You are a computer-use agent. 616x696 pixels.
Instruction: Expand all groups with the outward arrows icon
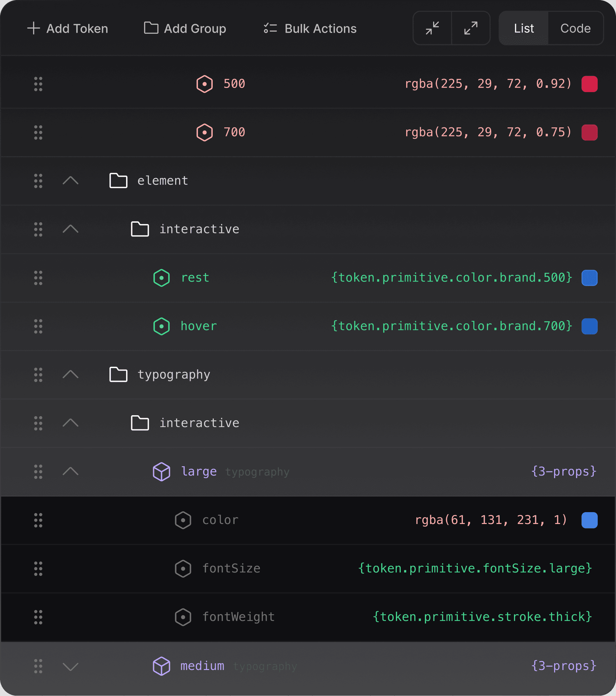tap(471, 28)
